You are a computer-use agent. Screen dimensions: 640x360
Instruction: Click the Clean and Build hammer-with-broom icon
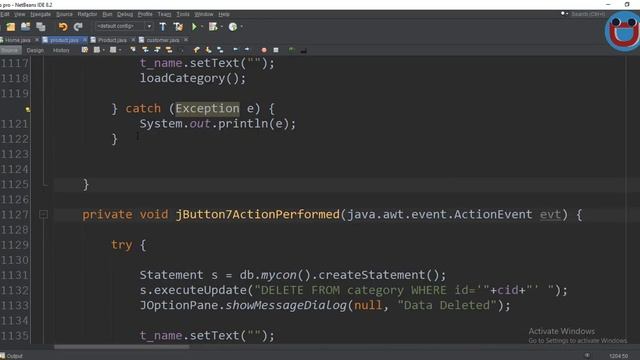coord(178,27)
